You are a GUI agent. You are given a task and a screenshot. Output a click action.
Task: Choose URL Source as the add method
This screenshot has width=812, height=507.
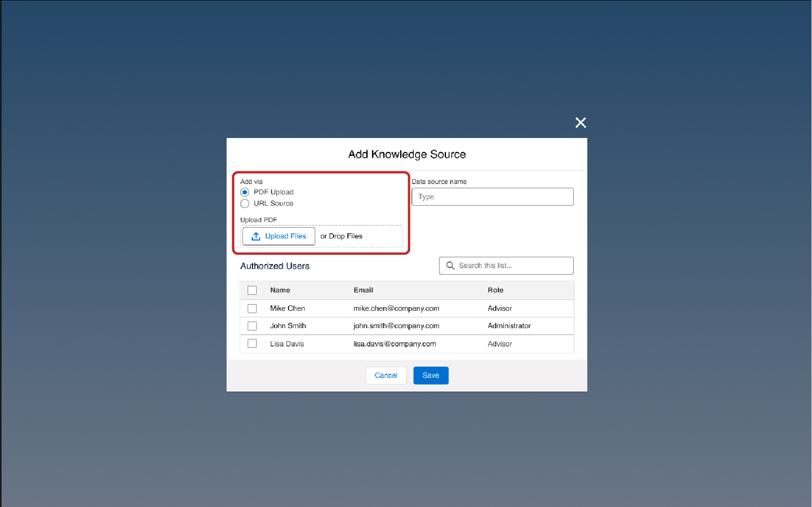[x=244, y=203]
